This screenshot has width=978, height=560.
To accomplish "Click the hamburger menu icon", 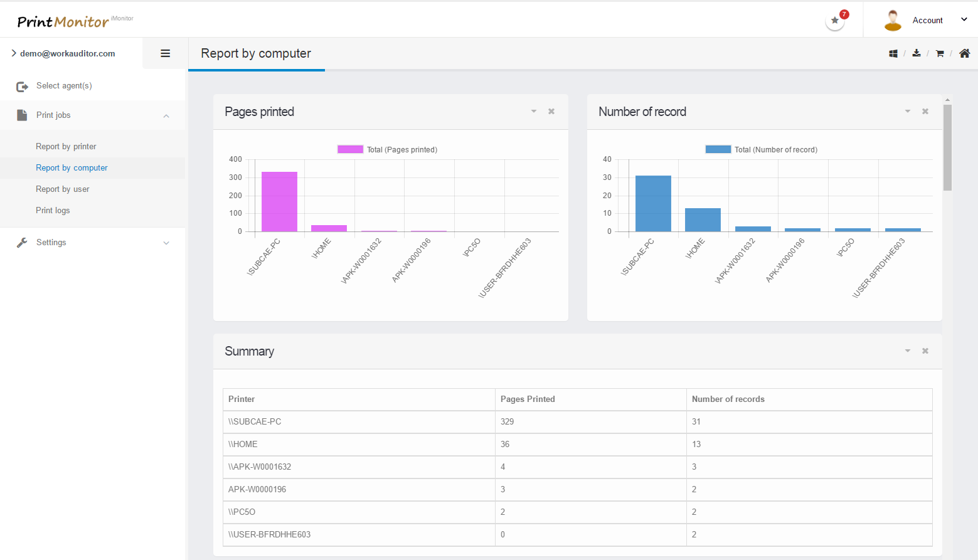I will pos(166,53).
